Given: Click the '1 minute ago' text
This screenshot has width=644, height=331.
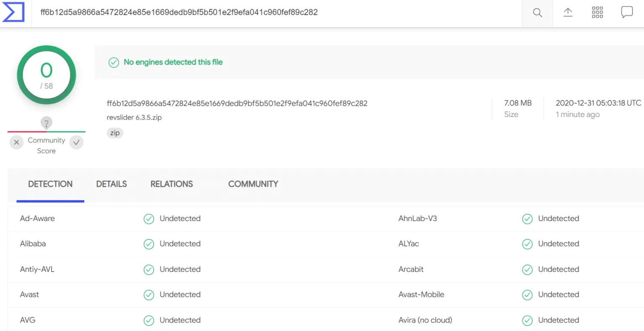Looking at the screenshot, I should pos(578,115).
